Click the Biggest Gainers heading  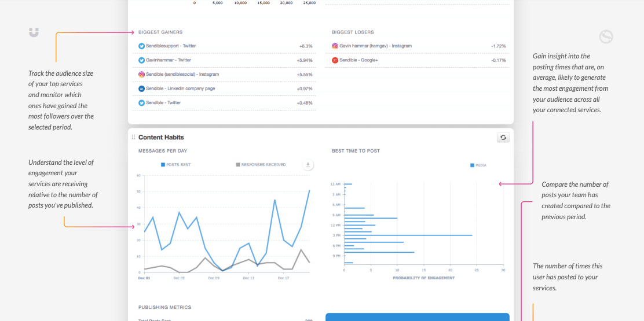click(160, 32)
